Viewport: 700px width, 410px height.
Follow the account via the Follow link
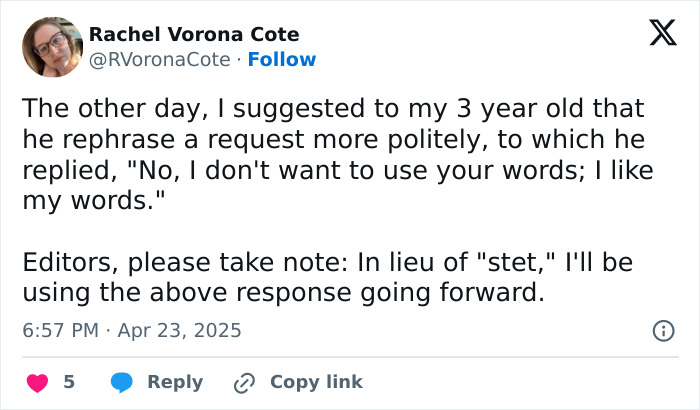pos(282,59)
